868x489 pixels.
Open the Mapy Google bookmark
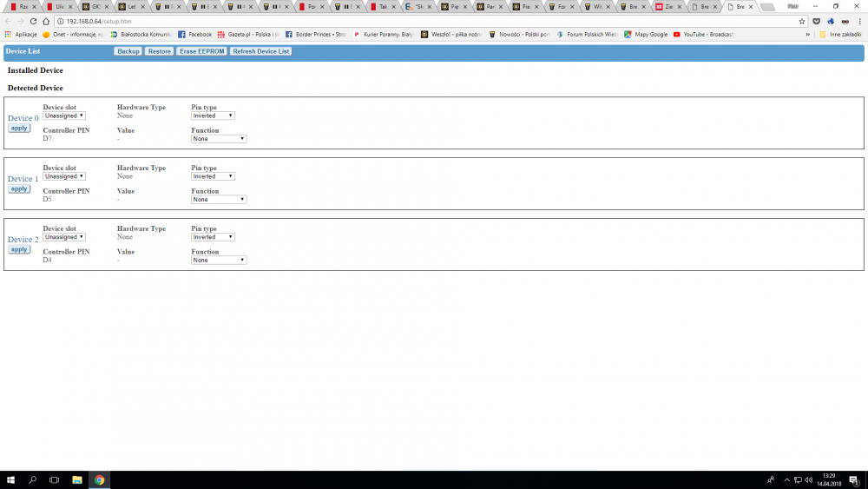[647, 35]
